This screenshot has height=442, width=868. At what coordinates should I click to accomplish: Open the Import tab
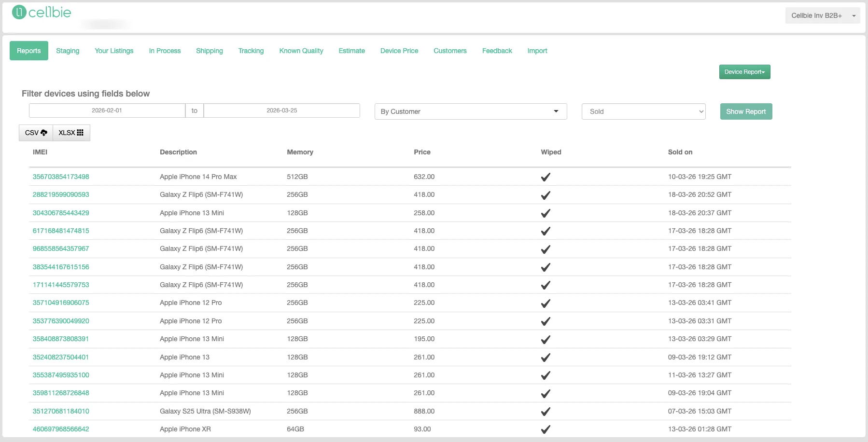[x=537, y=51]
